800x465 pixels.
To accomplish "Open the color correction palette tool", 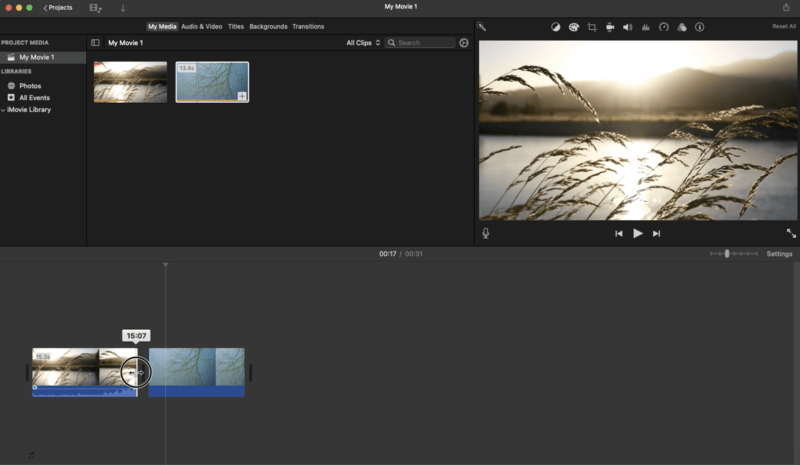I will pos(574,27).
